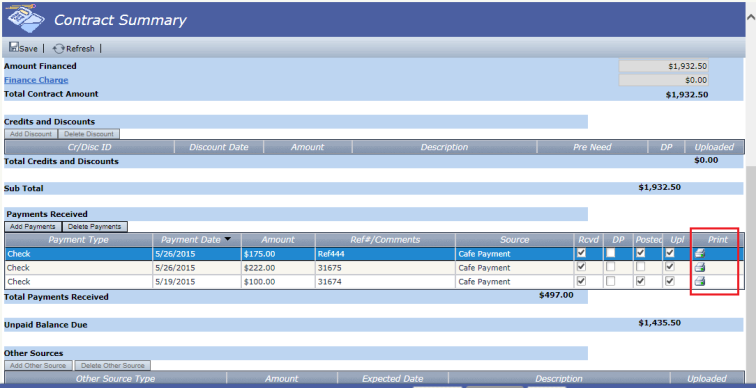Print the $222.00 check payment receipt

pyautogui.click(x=700, y=268)
